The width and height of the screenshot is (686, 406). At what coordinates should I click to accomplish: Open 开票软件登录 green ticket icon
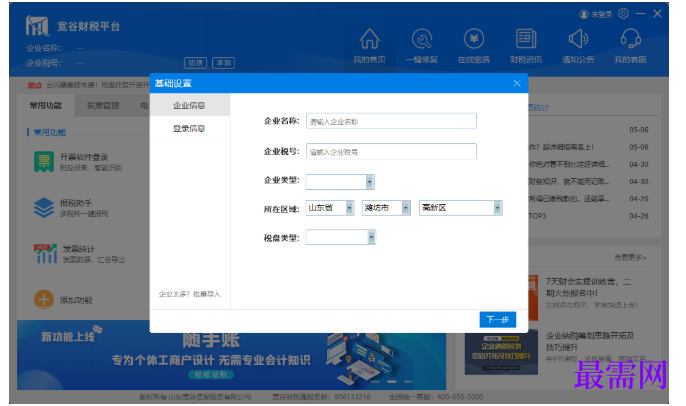click(44, 161)
